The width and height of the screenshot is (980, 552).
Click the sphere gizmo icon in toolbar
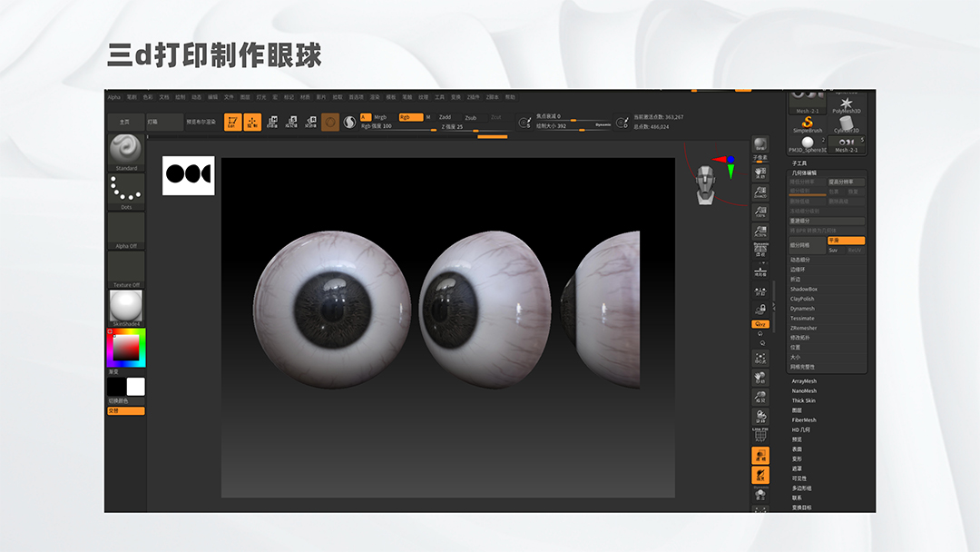(x=330, y=122)
